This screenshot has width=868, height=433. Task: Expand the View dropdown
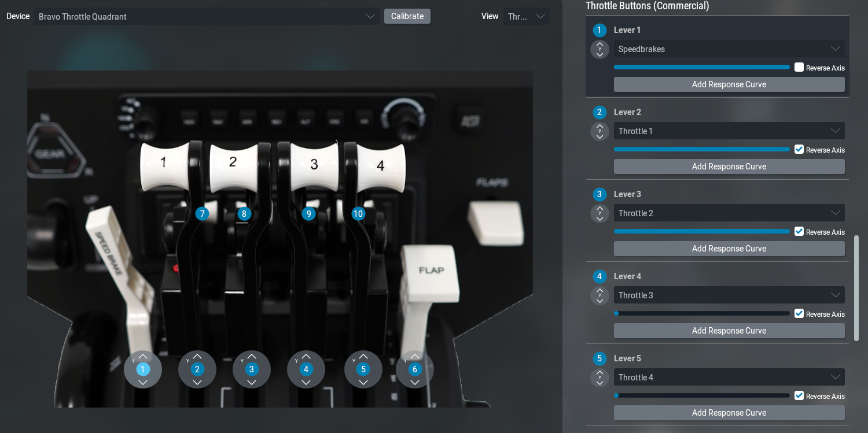click(x=526, y=16)
